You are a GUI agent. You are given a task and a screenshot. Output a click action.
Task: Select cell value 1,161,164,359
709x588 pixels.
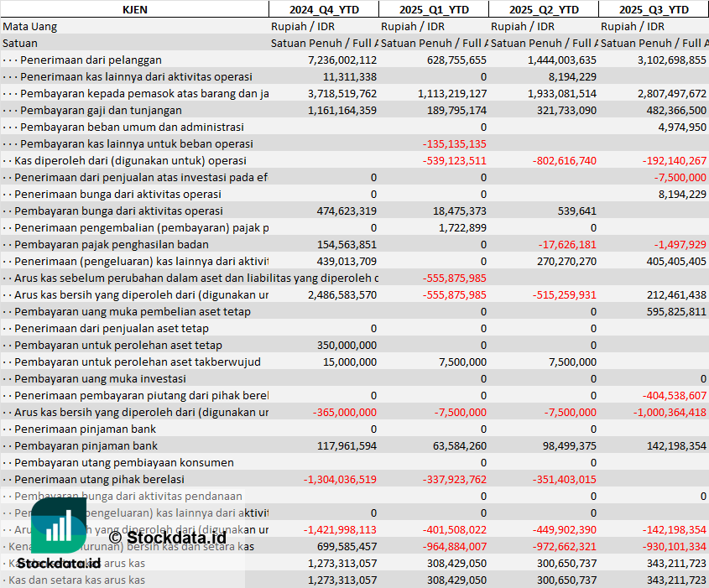(x=342, y=110)
